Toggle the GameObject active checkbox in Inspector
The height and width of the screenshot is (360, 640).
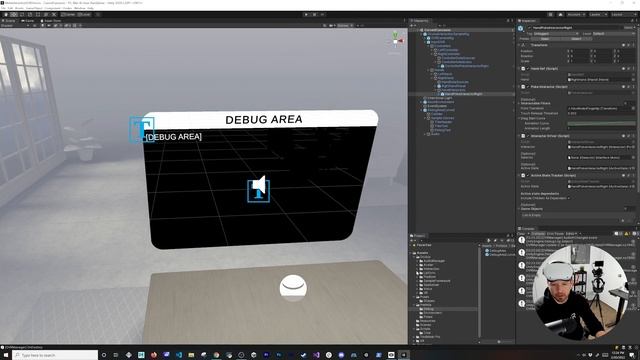[529, 28]
